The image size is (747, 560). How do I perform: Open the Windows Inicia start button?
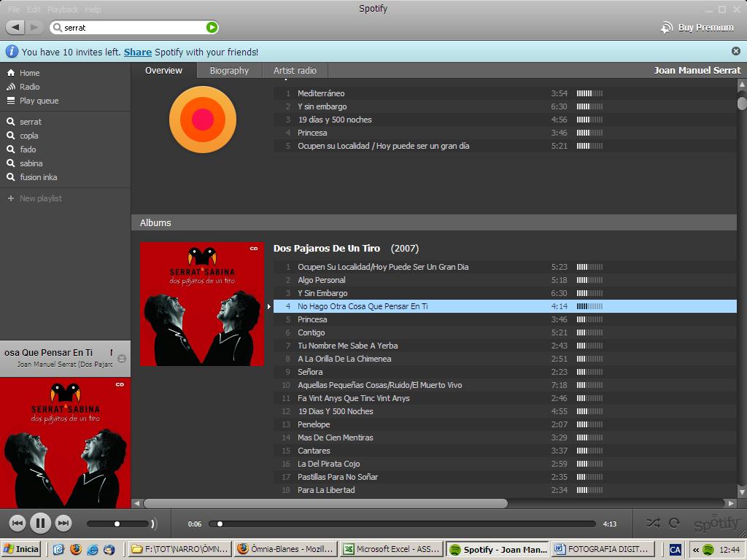click(x=21, y=549)
